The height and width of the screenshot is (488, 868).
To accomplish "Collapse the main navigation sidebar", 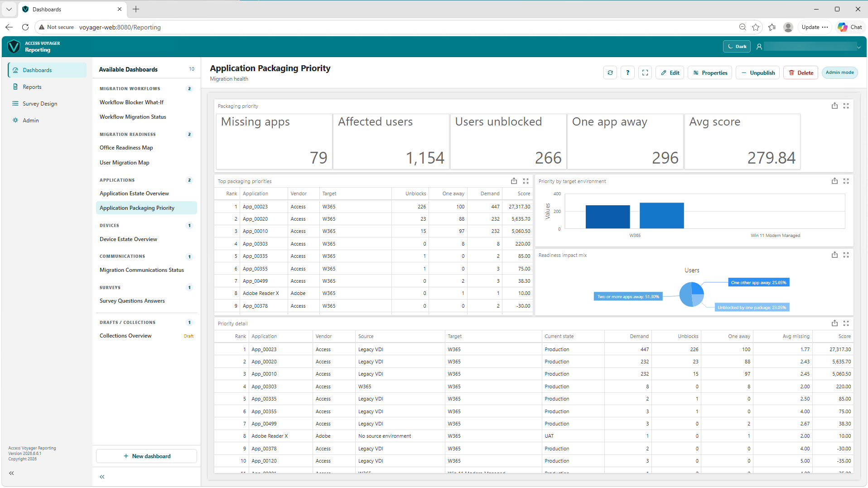I will pos(11,473).
